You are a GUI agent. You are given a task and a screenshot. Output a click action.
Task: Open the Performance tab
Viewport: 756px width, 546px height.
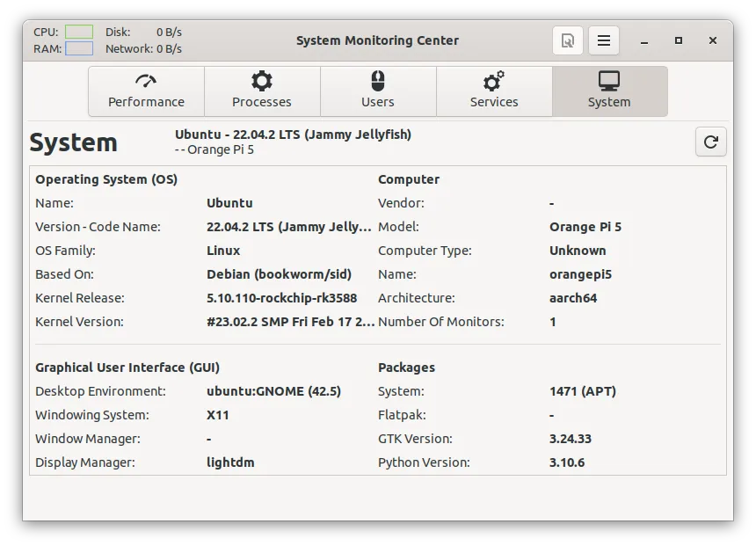coord(146,91)
